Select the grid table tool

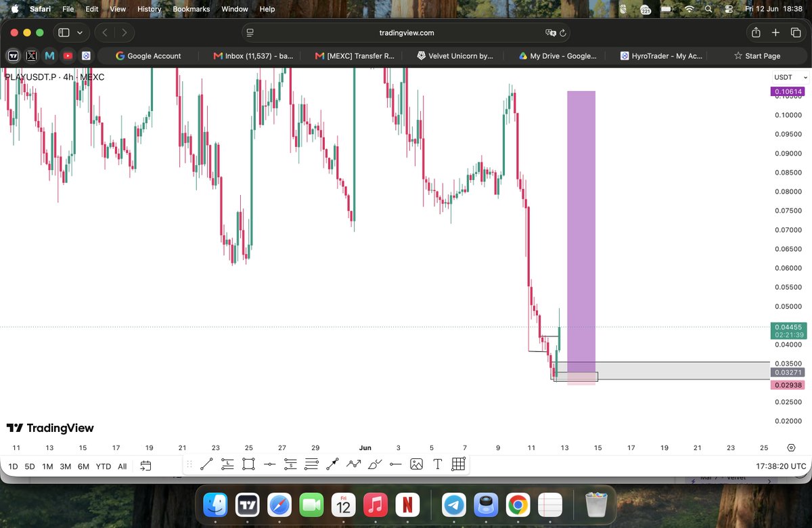458,464
